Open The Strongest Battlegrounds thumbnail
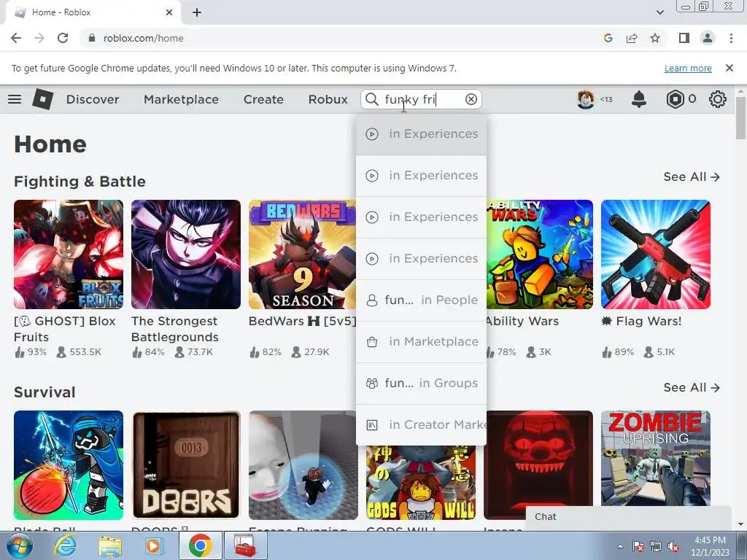 tap(186, 254)
